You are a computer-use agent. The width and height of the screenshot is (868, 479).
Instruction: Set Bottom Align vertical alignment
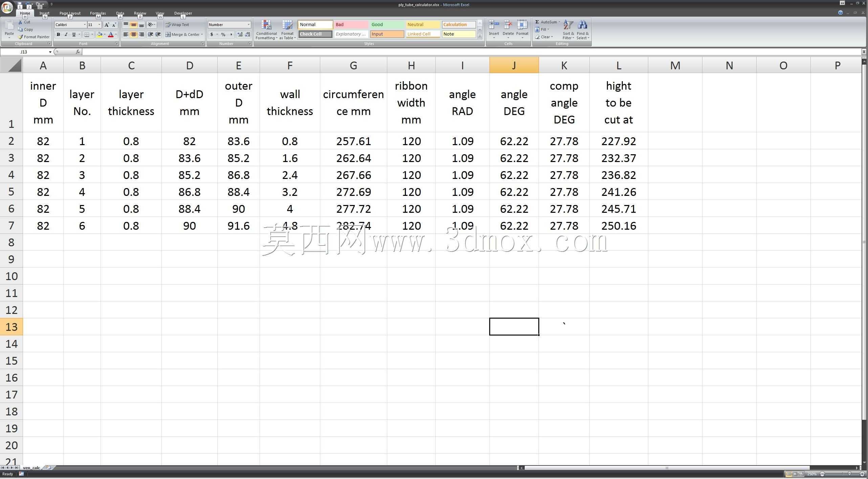[141, 25]
